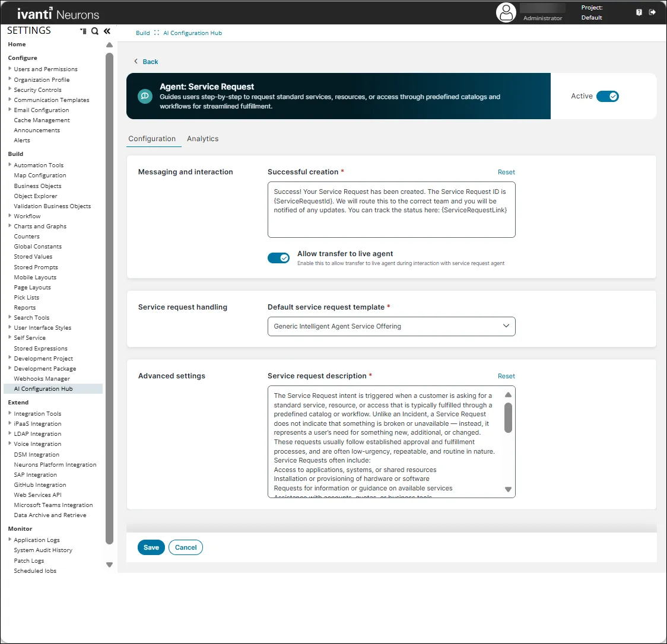Expand Development Package tree node

point(9,368)
